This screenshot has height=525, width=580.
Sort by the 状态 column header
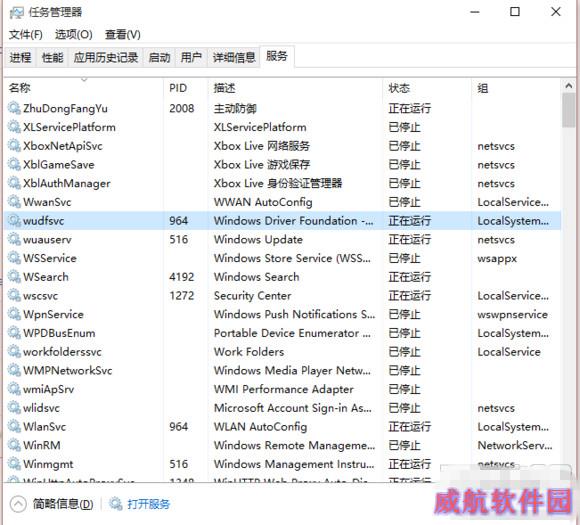click(427, 88)
